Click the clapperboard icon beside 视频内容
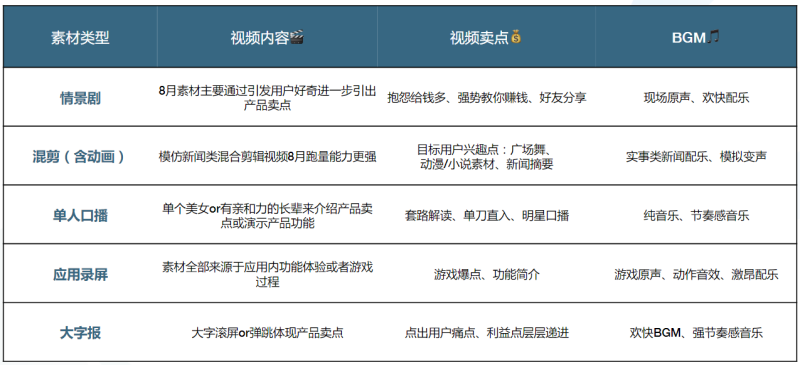 [297, 37]
